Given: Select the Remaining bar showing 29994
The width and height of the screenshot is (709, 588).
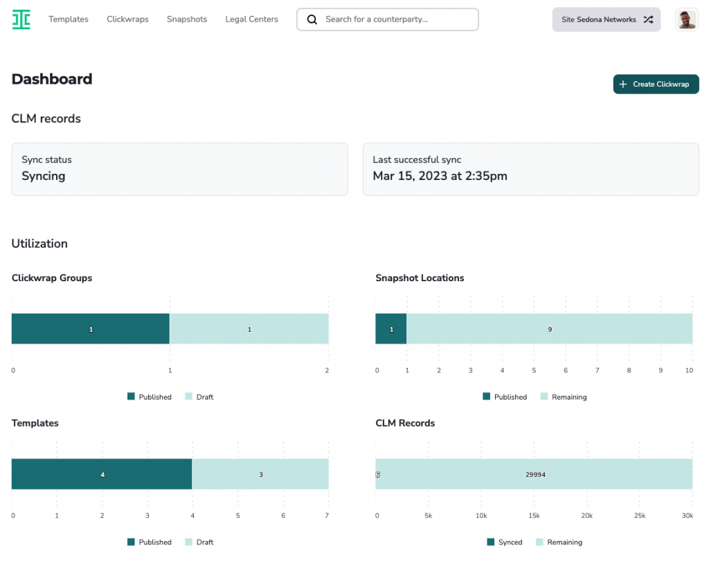Looking at the screenshot, I should 535,474.
